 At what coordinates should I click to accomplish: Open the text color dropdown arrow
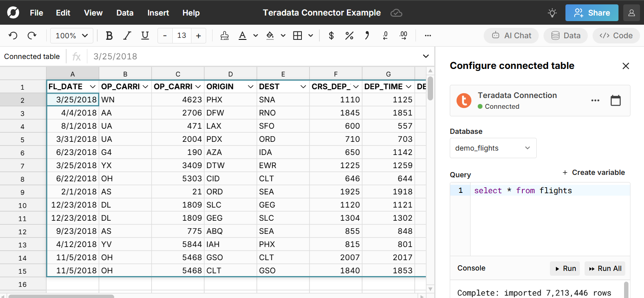(x=256, y=35)
